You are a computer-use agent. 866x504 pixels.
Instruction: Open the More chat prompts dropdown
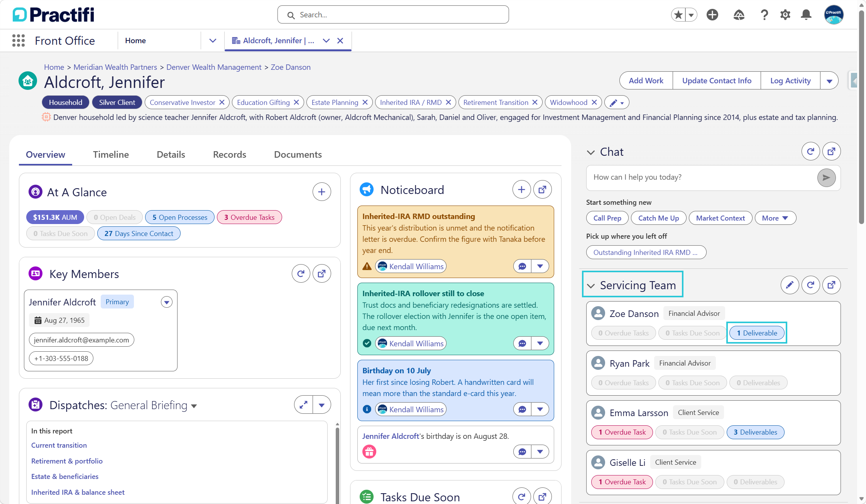pyautogui.click(x=775, y=218)
